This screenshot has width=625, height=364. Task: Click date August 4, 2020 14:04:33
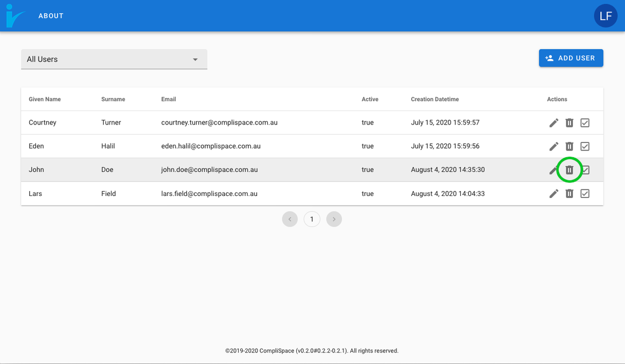(448, 193)
